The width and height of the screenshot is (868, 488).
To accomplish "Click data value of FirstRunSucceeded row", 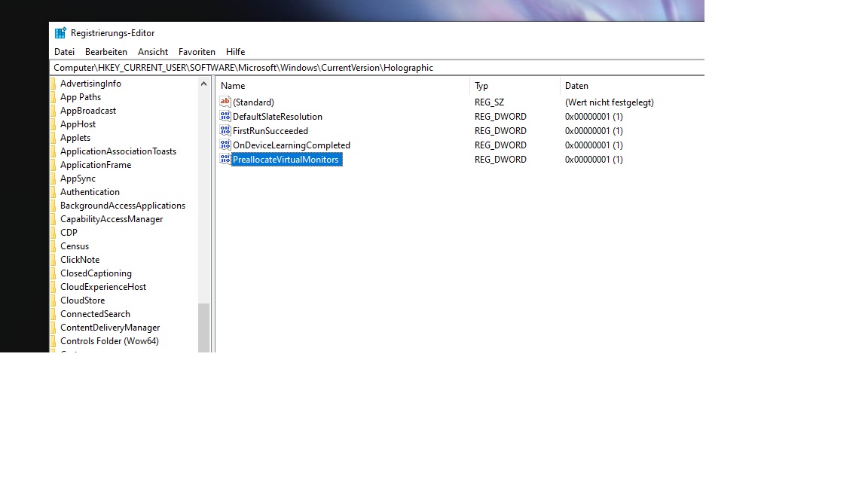I will pos(594,131).
